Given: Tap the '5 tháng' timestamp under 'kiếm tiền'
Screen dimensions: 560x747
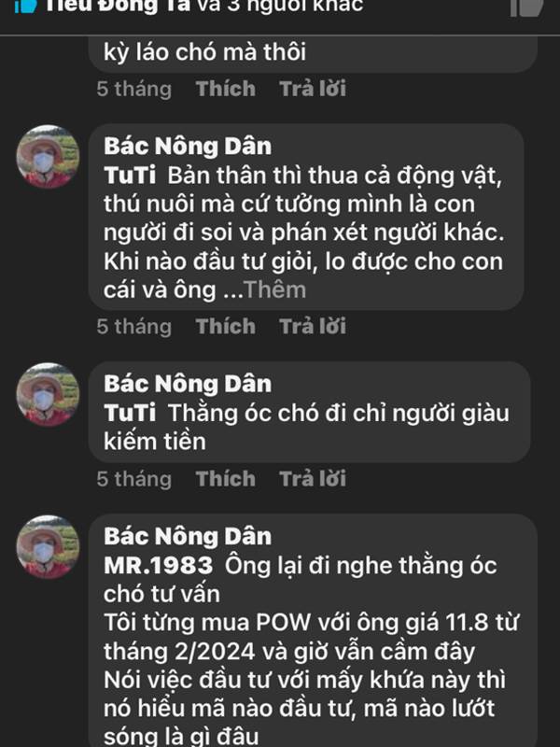Looking at the screenshot, I should [133, 479].
